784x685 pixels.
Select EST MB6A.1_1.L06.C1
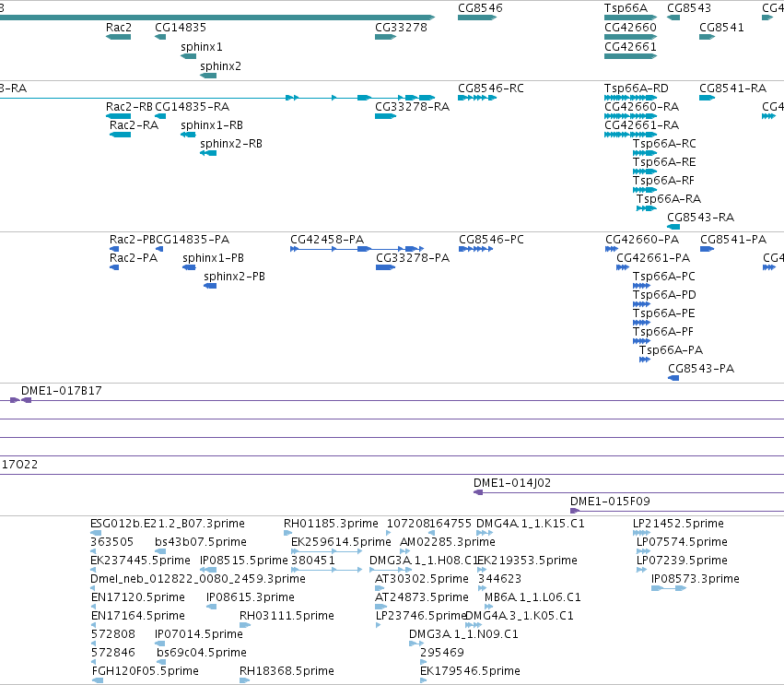[x=488, y=607]
